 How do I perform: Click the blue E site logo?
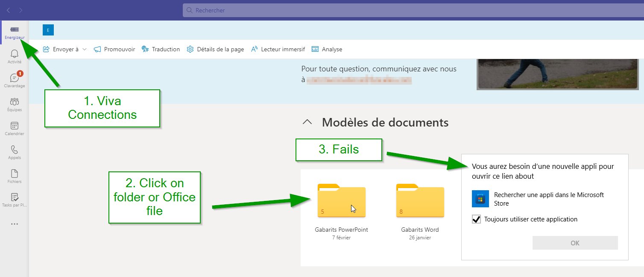tap(48, 30)
